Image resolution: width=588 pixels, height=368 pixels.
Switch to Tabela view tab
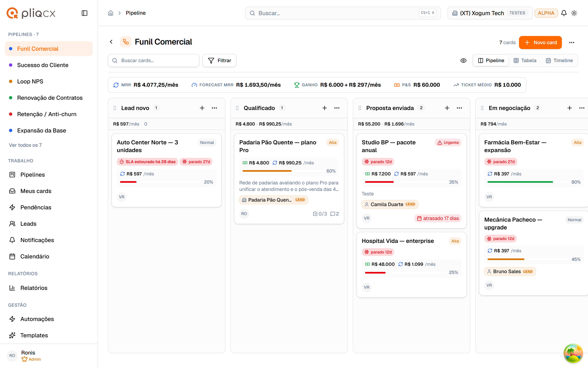tap(525, 60)
